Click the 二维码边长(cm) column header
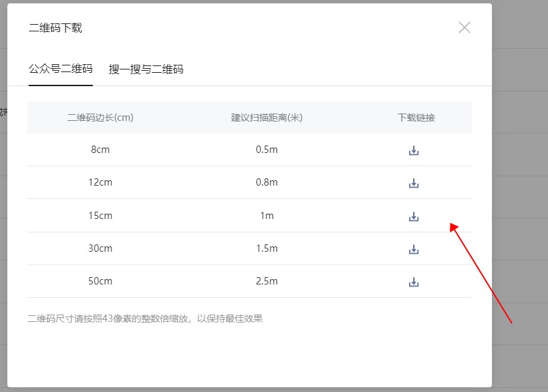 click(x=100, y=118)
